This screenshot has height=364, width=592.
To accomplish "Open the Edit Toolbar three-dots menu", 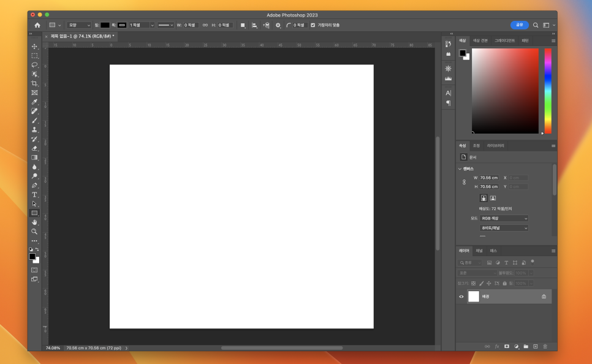I will point(34,241).
